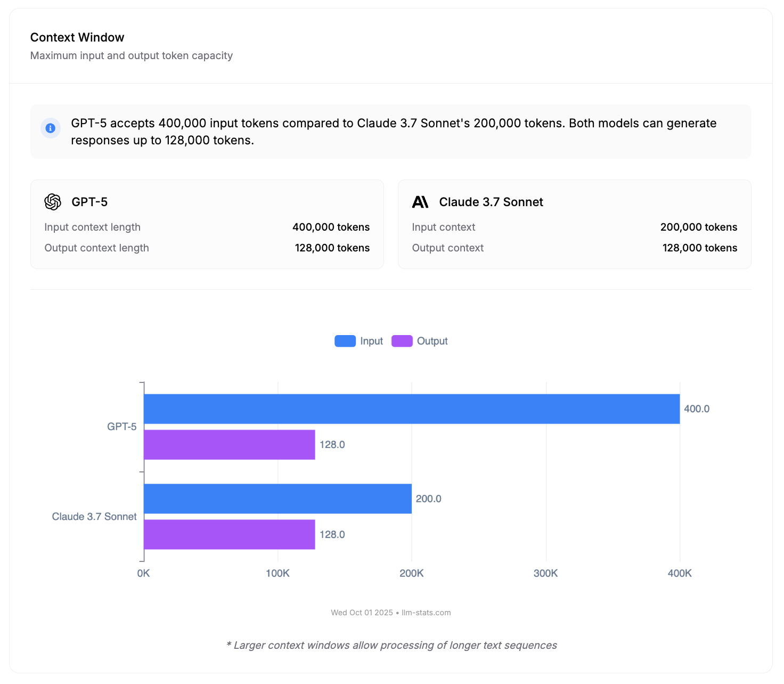Image resolution: width=784 pixels, height=684 pixels.
Task: Click Claude 3.7 Sonnet's blue input bar
Action: tap(277, 499)
